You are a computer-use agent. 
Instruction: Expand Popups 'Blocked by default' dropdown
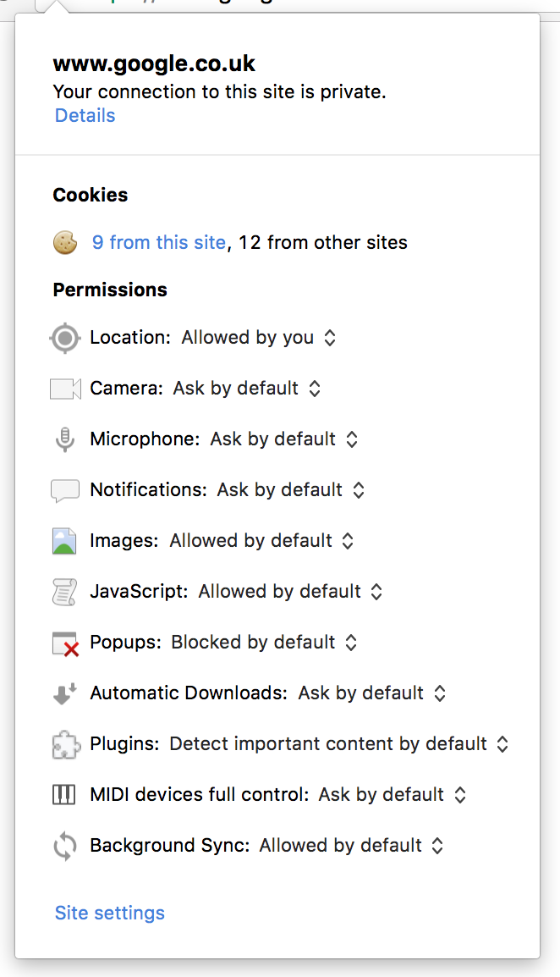pyautogui.click(x=264, y=643)
